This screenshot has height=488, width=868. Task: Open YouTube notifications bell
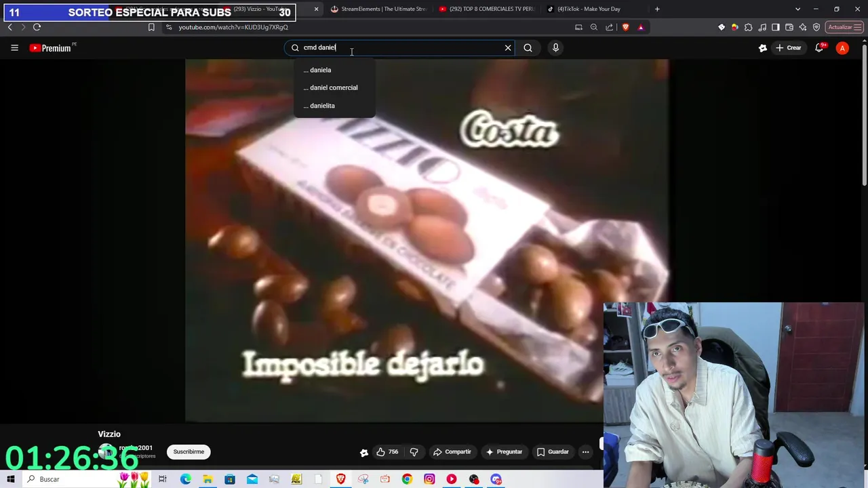(819, 47)
